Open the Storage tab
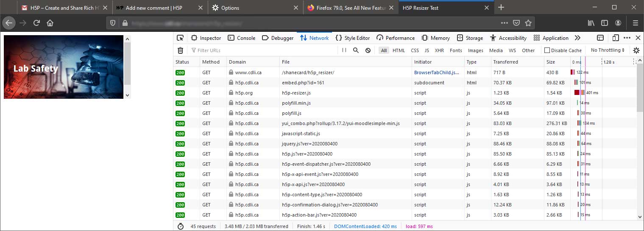644x231 pixels. 470,38
